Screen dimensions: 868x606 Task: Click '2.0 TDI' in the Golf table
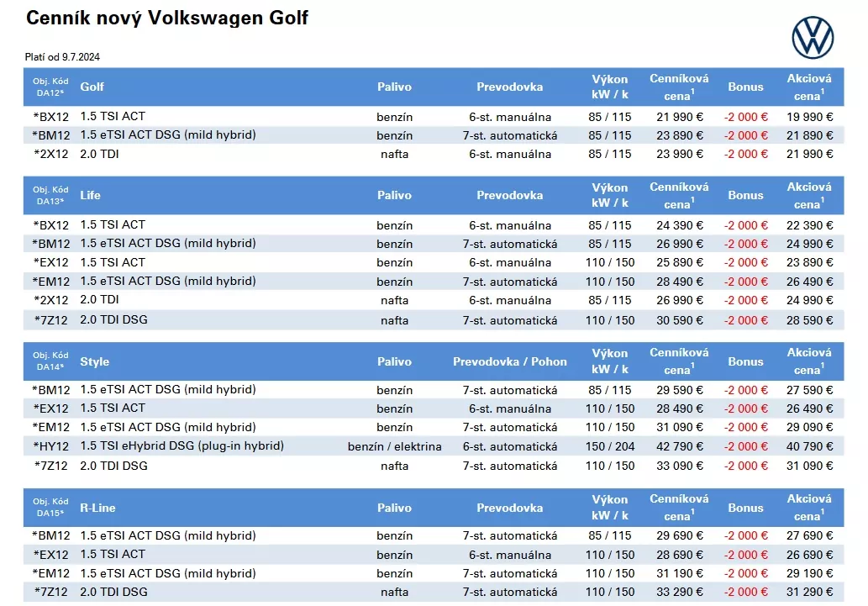[99, 154]
